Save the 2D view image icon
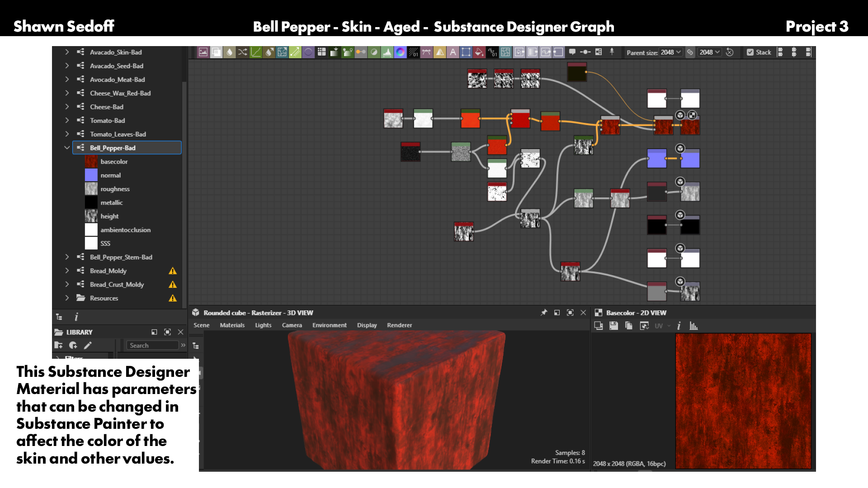Viewport: 868px width, 488px height. pos(613,326)
